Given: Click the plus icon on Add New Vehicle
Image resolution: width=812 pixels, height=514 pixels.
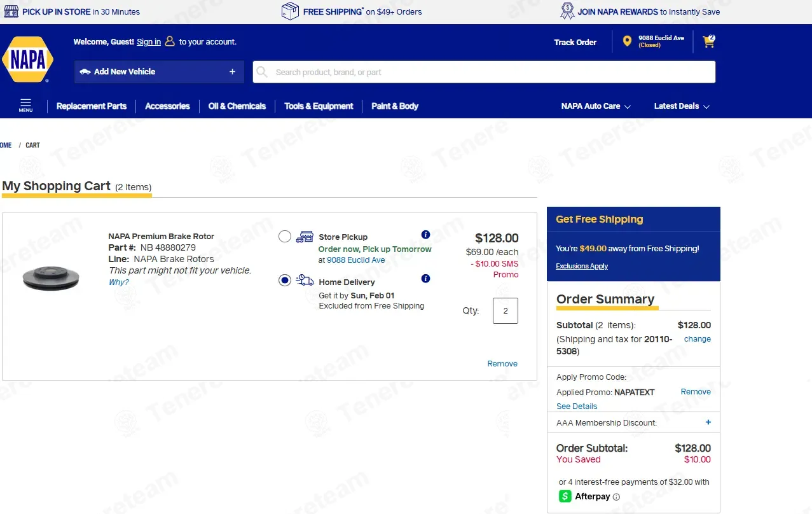Looking at the screenshot, I should (232, 72).
